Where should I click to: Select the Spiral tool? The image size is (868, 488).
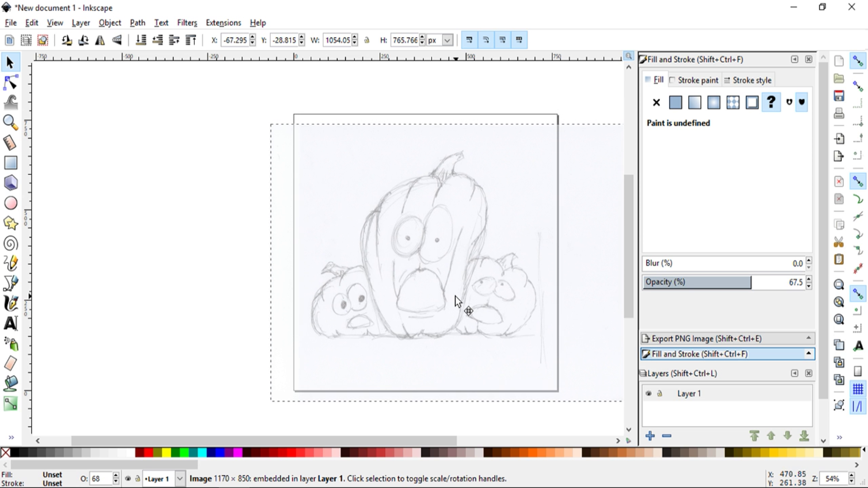(10, 244)
